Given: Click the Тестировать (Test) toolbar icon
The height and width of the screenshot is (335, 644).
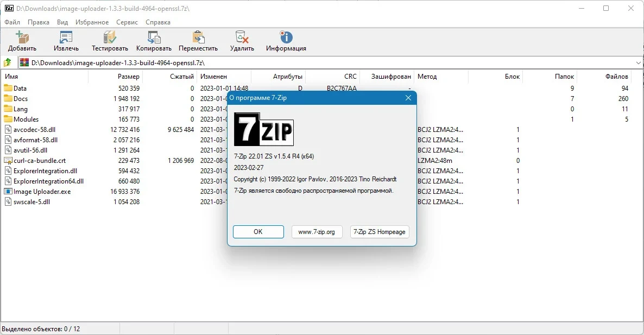Looking at the screenshot, I should 110,37.
